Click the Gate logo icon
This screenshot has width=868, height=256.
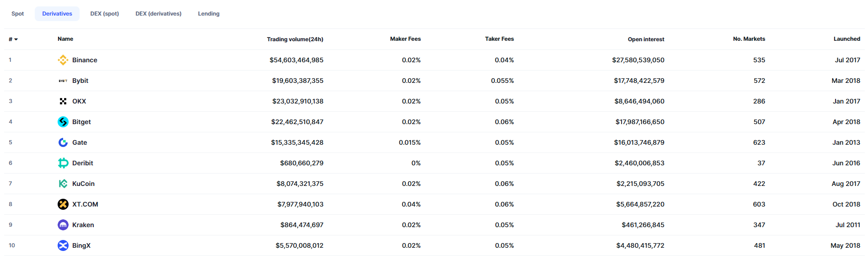(x=63, y=142)
